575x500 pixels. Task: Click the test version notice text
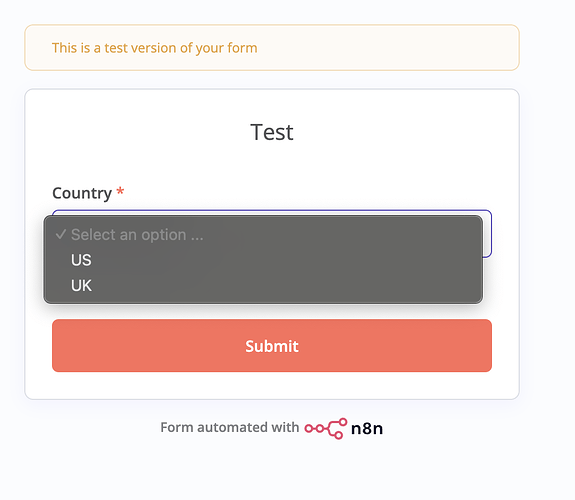click(x=154, y=48)
